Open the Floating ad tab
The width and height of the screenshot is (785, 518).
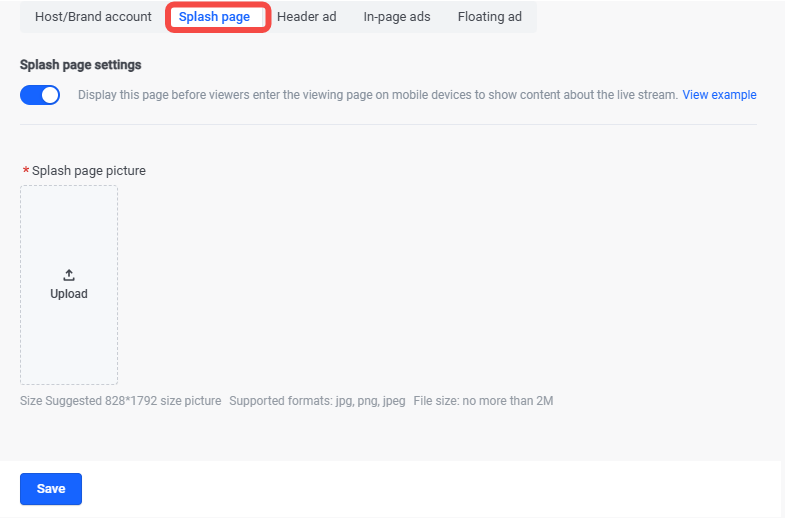coord(490,17)
